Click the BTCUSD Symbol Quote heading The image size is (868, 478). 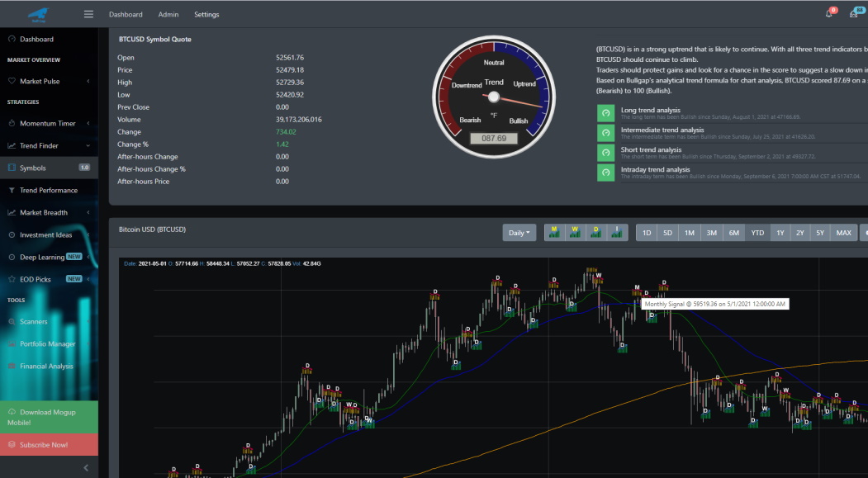155,40
